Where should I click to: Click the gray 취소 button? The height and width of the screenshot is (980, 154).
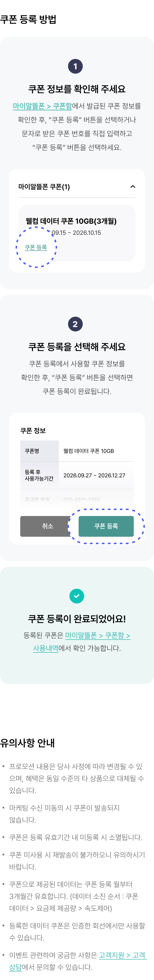click(48, 526)
